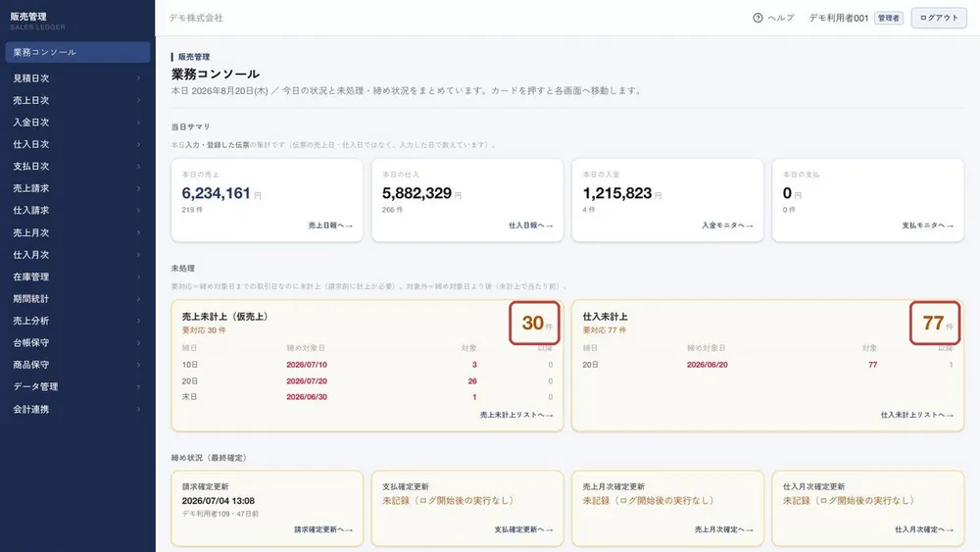Open the ヘルプ help link
Screen dimensions: 980x552
coord(781,18)
